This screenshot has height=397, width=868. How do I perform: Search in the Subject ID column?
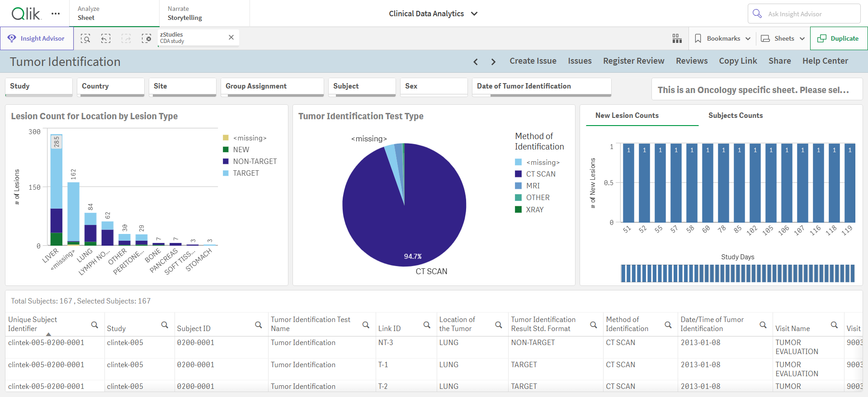pyautogui.click(x=259, y=325)
